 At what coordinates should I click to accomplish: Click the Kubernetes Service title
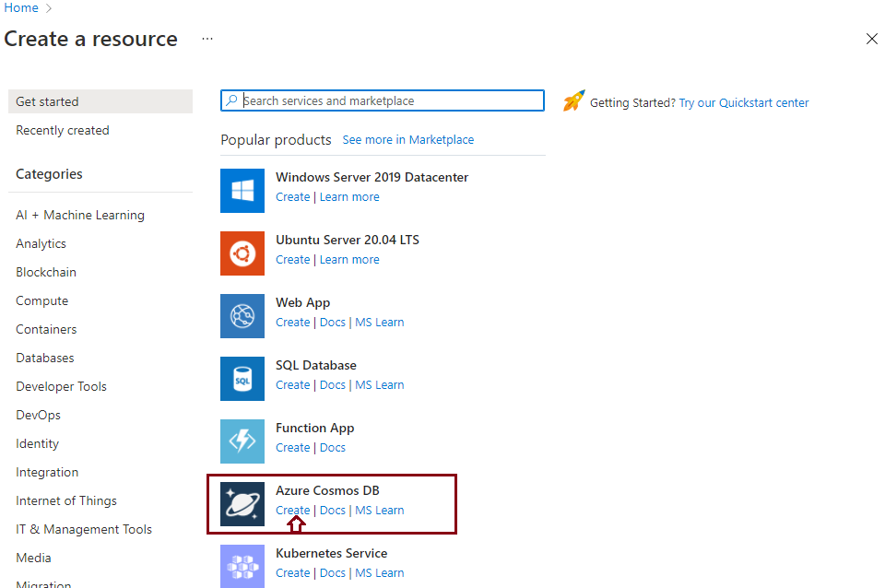click(x=331, y=553)
